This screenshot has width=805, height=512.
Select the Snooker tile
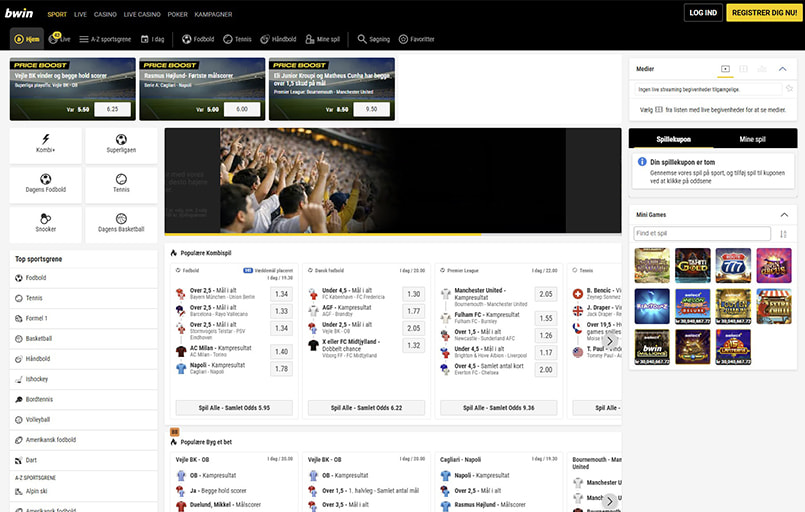46,224
